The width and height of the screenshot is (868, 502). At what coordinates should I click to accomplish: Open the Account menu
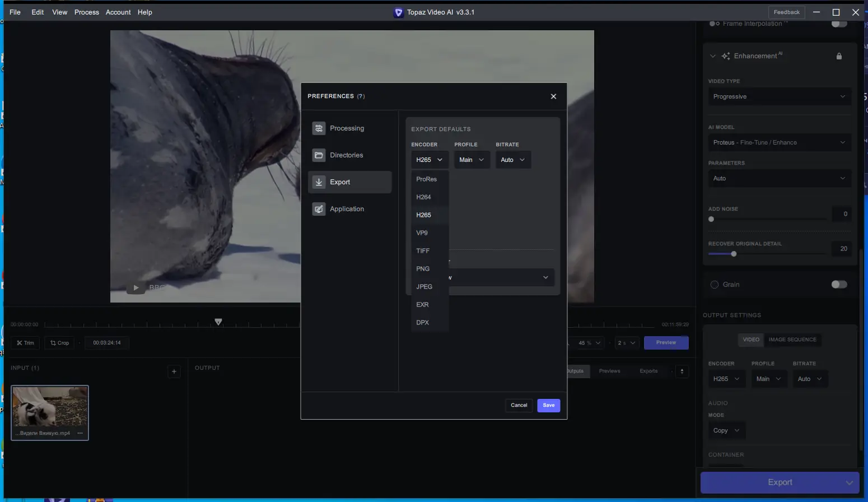click(118, 12)
